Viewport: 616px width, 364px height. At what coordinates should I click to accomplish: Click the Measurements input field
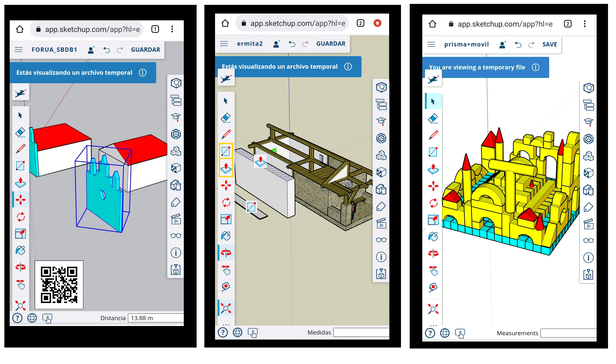[x=569, y=334]
